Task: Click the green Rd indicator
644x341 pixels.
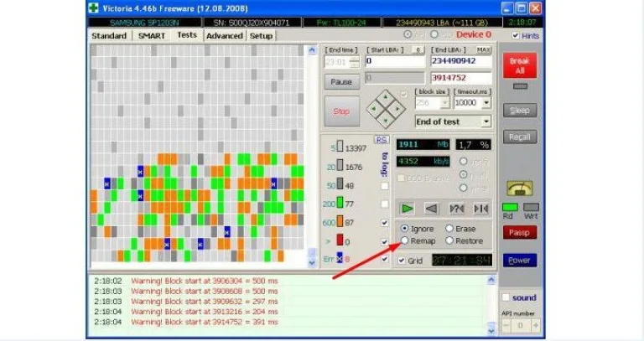Action: pos(510,207)
